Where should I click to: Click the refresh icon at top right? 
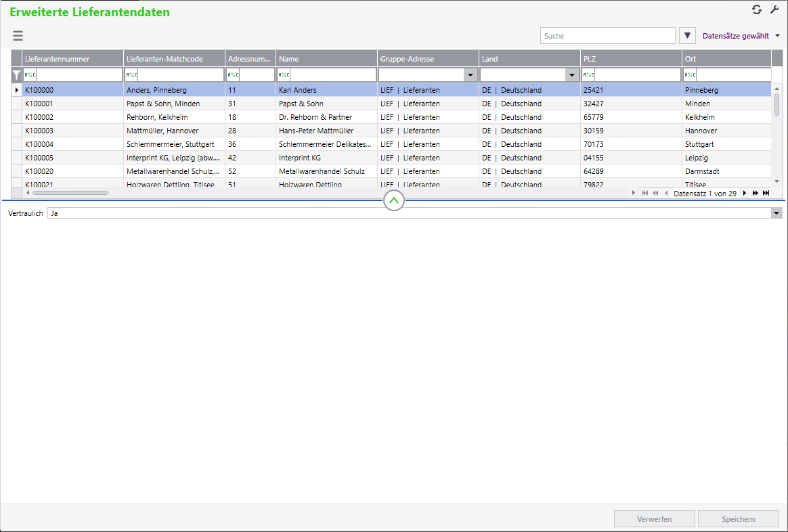(x=757, y=9)
